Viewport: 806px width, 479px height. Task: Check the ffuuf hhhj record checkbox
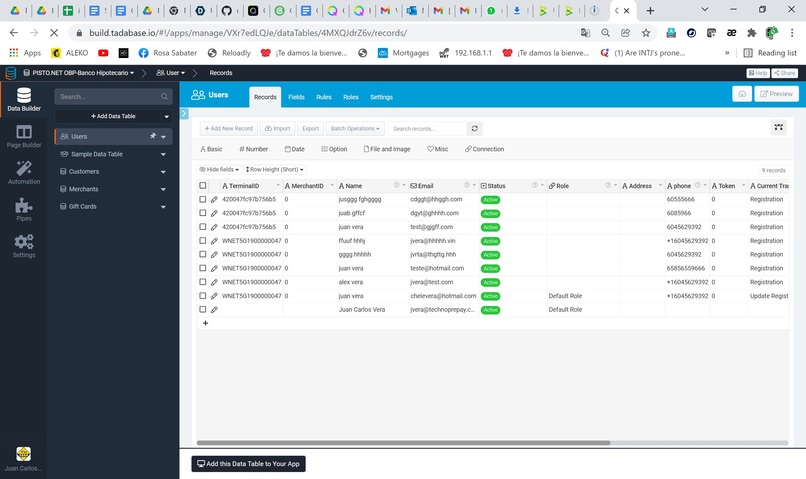click(x=203, y=241)
